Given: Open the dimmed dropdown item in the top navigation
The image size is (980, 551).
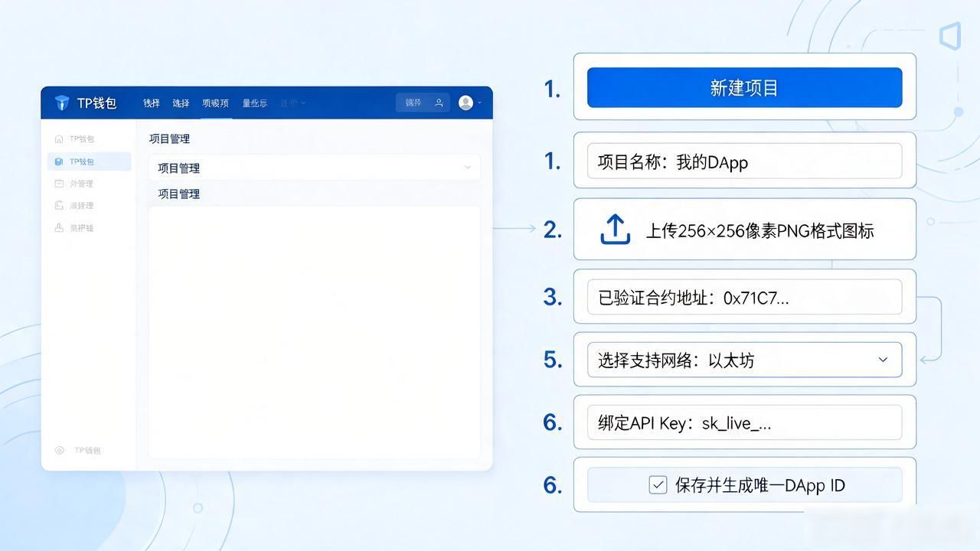Looking at the screenshot, I should coord(292,103).
